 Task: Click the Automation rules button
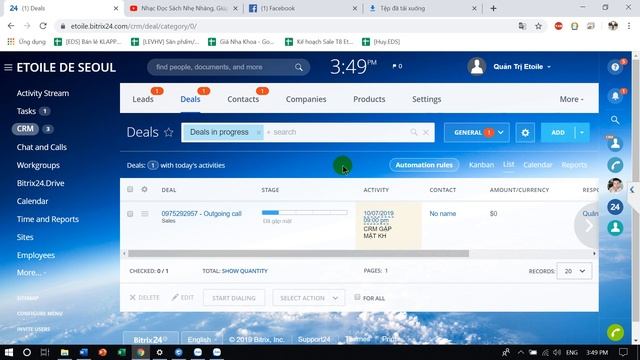coord(424,165)
